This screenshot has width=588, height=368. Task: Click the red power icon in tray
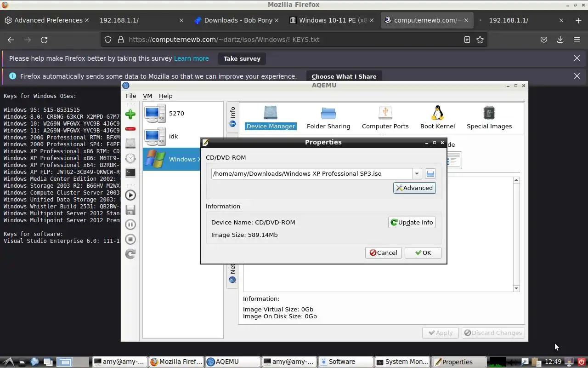(582, 362)
